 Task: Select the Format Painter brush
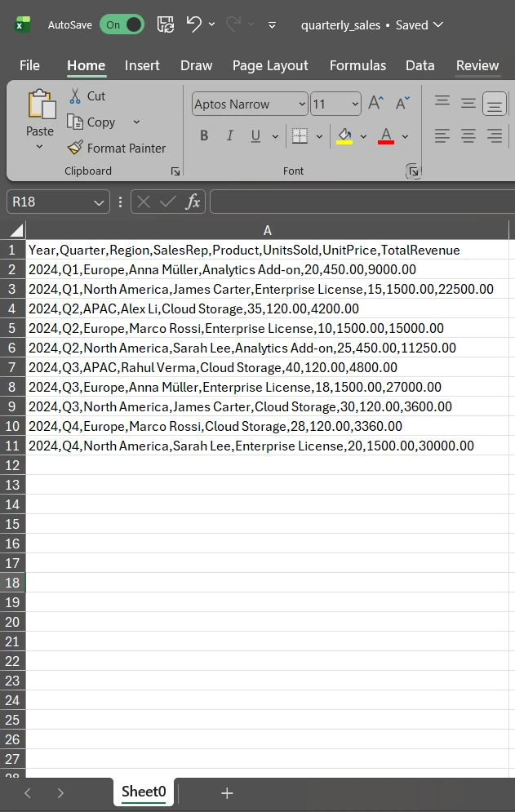pos(76,148)
